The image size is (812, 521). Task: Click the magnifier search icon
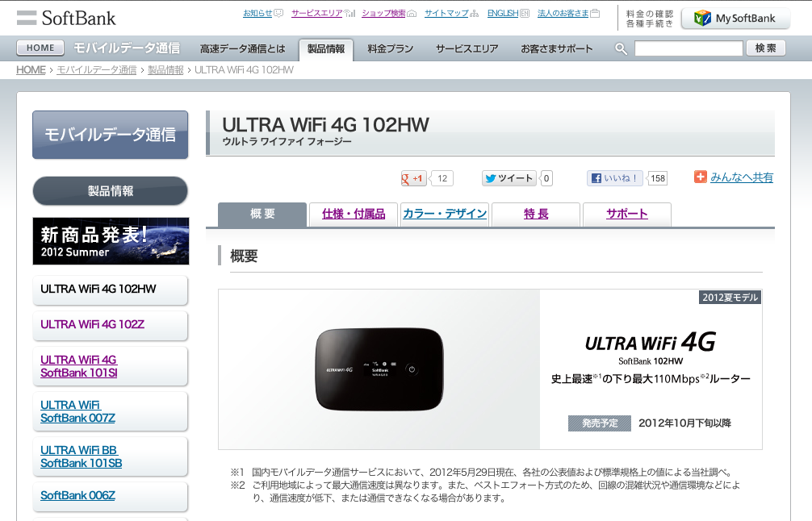coord(621,48)
